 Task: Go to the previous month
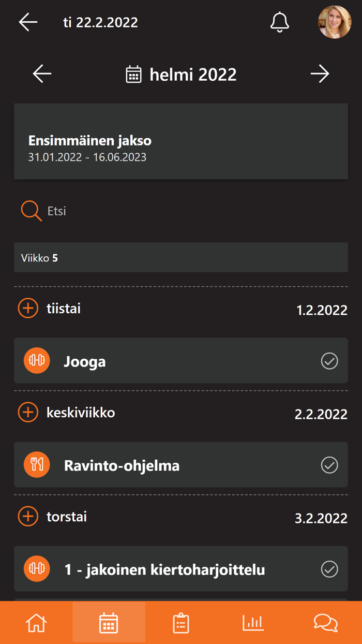point(42,74)
